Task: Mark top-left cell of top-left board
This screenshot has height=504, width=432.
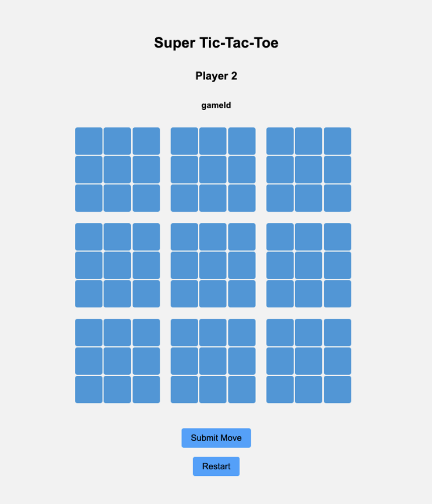Action: coord(89,141)
